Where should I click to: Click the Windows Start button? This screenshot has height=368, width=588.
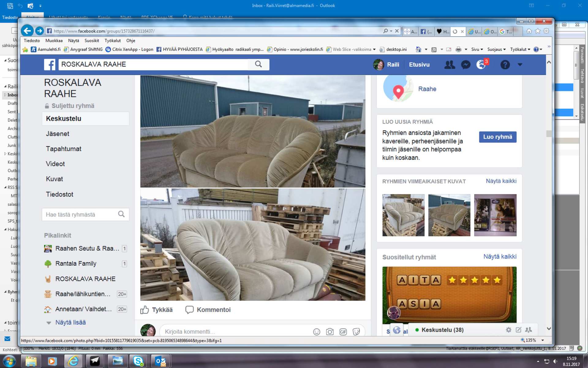click(x=9, y=361)
